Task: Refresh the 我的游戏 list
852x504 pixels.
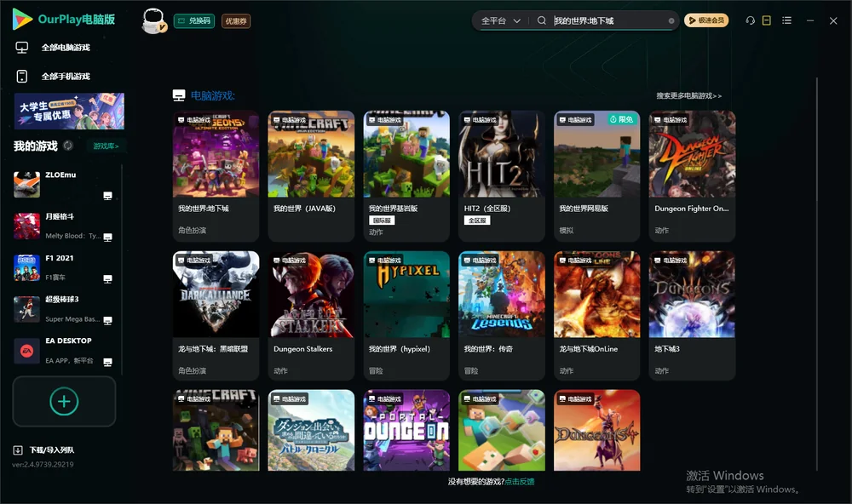Action: tap(68, 146)
